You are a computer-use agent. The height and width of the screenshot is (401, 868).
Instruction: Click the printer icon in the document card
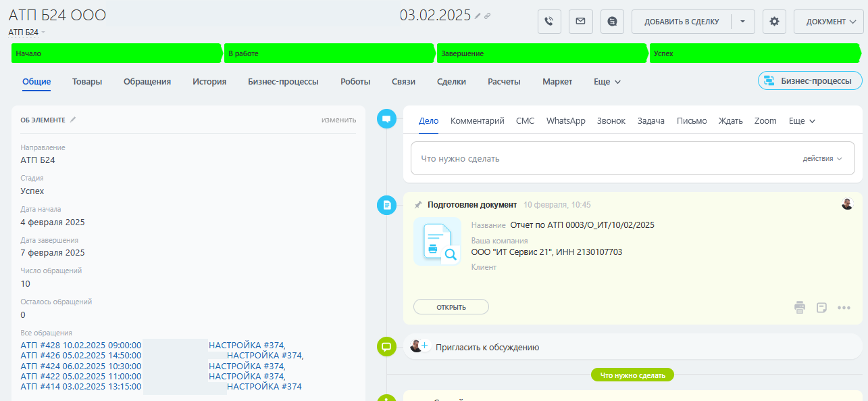[x=800, y=308]
